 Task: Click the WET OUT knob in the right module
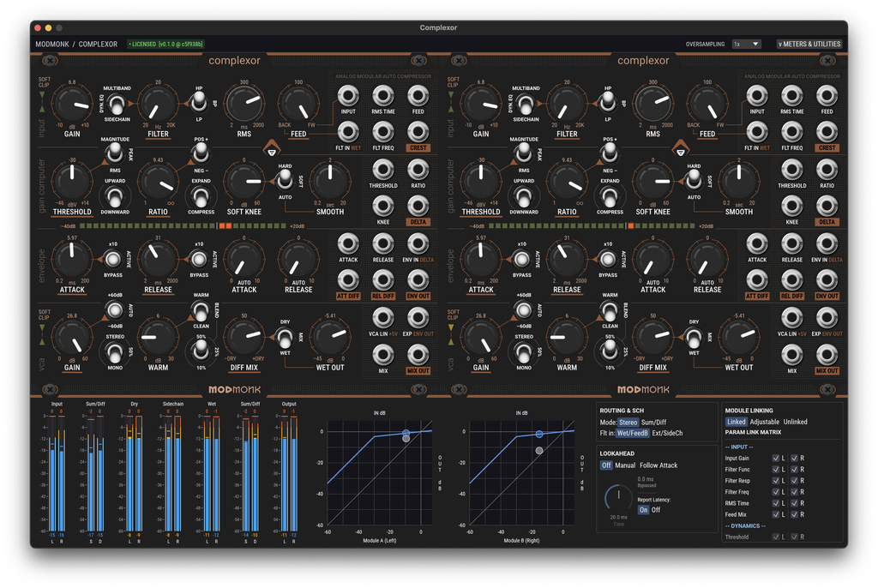point(738,336)
